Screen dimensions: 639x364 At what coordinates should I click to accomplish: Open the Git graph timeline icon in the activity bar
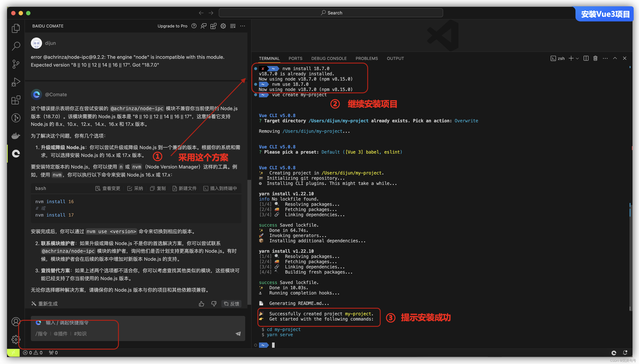16,118
